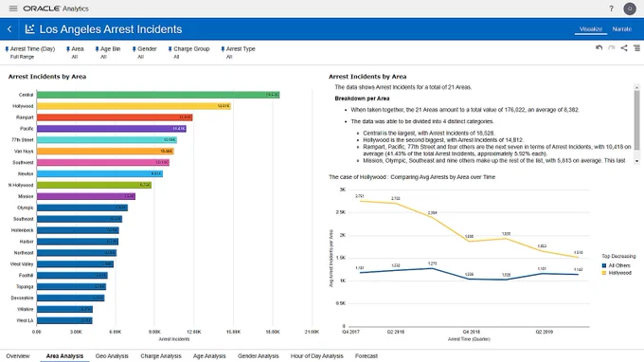
Task: Click the 'Los Angeles Arrest Incidents' title
Action: (111, 29)
